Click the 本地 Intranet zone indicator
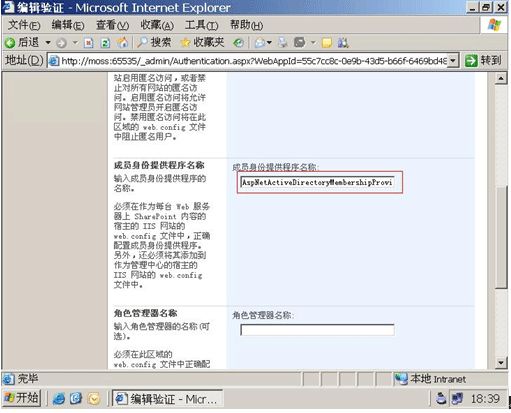This screenshot has height=413, width=511. 430,379
